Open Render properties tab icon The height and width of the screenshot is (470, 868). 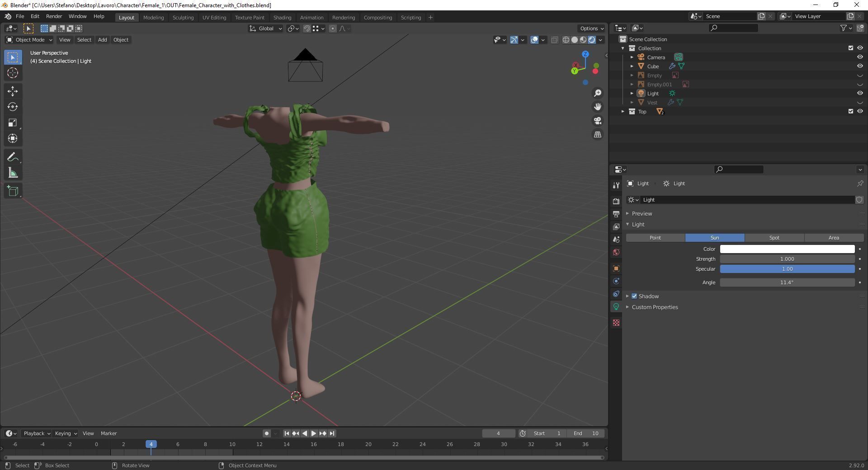point(616,201)
